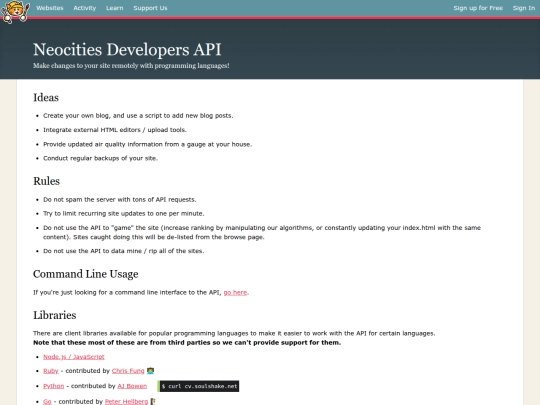Image resolution: width=540 pixels, height=405 pixels.
Task: Visit Chris Fung's contributor link
Action: click(128, 371)
